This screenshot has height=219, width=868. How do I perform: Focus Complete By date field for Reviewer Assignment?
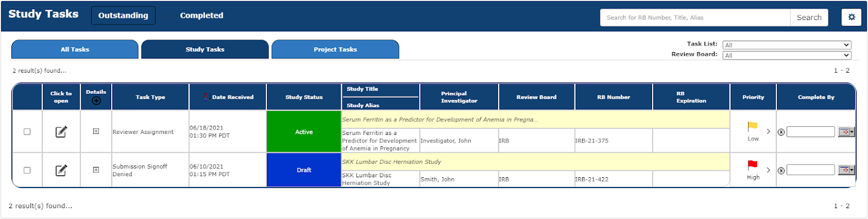pyautogui.click(x=810, y=132)
